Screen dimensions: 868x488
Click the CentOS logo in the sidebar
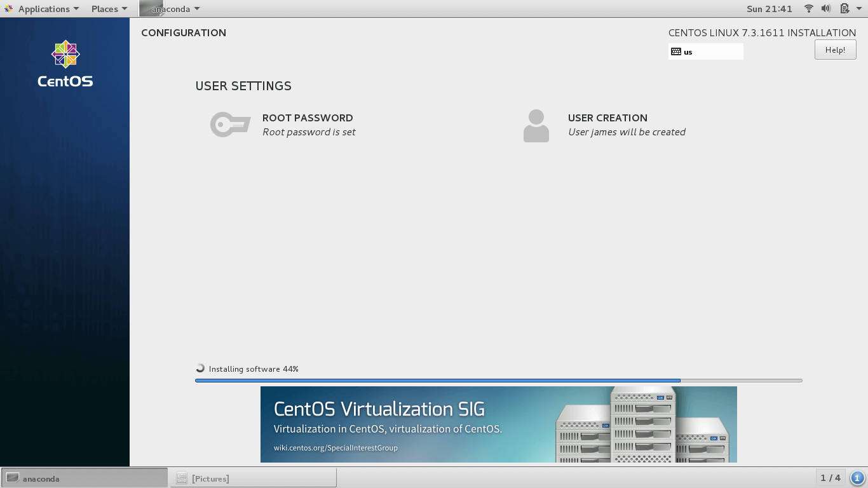tap(65, 64)
